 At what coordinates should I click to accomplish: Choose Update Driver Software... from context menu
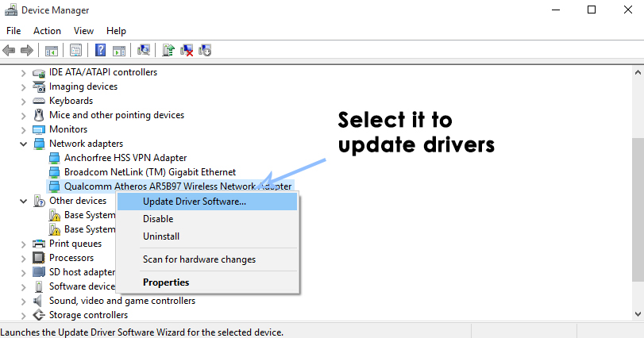[x=207, y=202]
